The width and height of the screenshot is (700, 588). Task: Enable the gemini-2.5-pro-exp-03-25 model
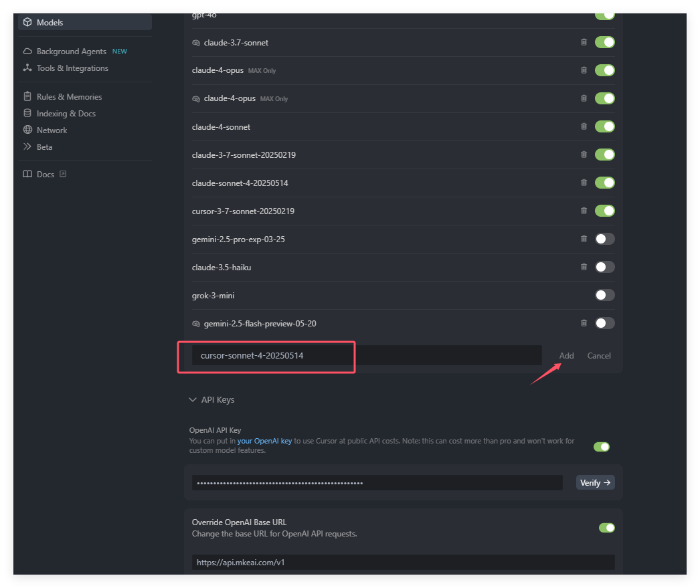(x=605, y=239)
